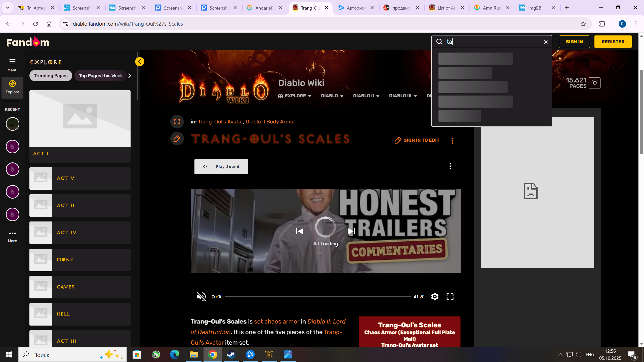Open Diablo Wiki home title link
This screenshot has height=362, width=644.
coord(301,83)
